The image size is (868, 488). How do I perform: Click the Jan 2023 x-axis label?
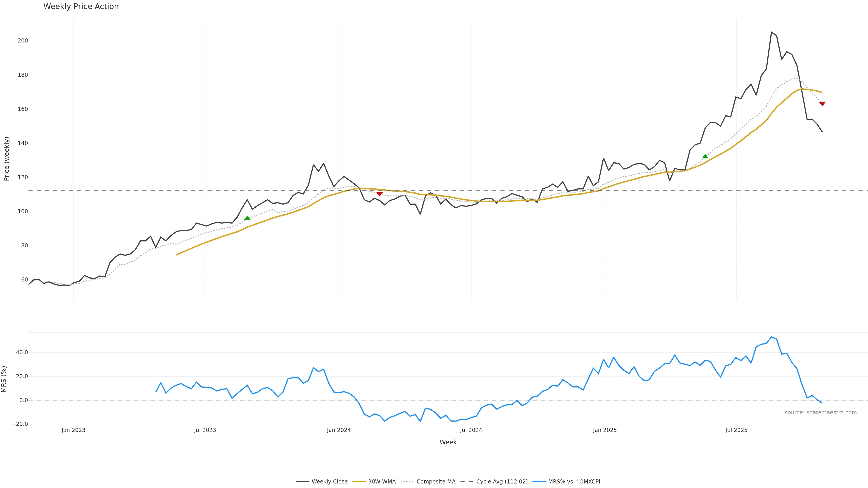(73, 430)
